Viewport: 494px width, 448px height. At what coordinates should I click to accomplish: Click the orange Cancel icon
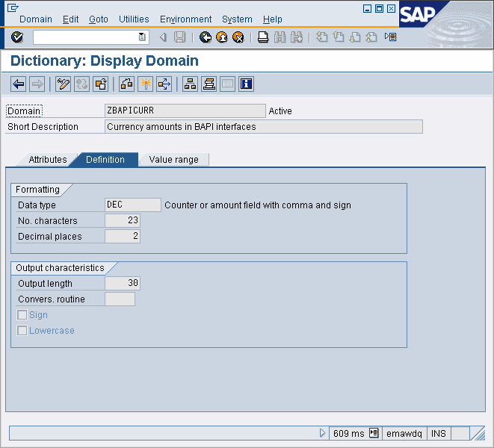[238, 37]
